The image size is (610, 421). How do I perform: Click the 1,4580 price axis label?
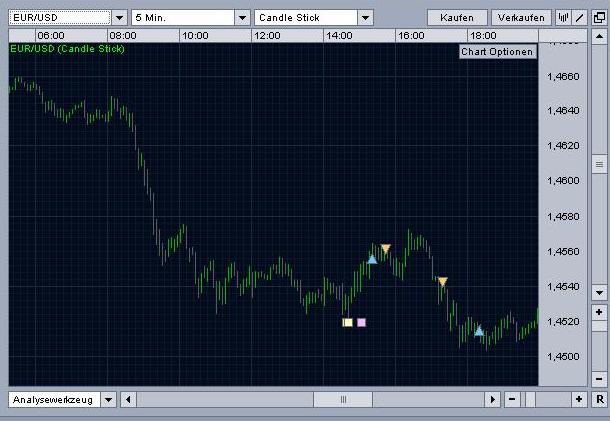[563, 216]
